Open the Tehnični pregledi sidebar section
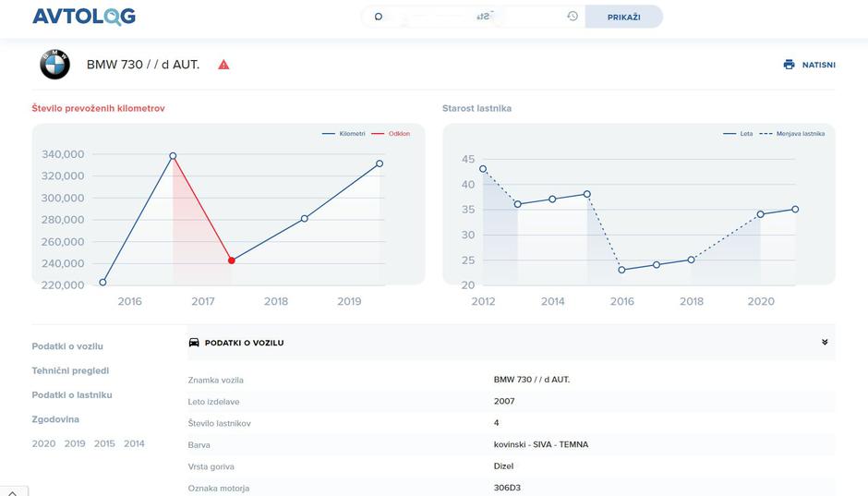Screen dimensions: 868x496 (70, 370)
